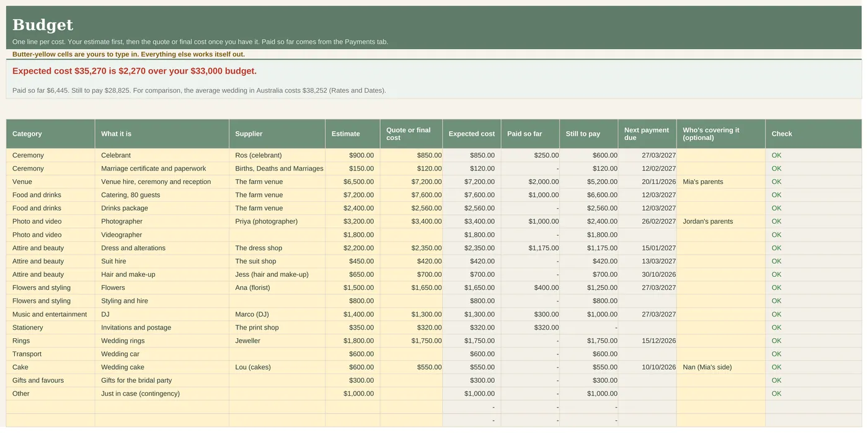868x433 pixels.
Task: Click the Butter-yellow cells instruction note
Action: coord(128,55)
